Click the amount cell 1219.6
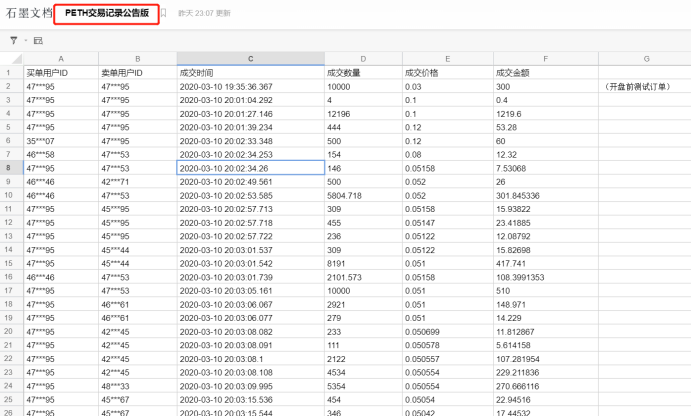 [546, 114]
